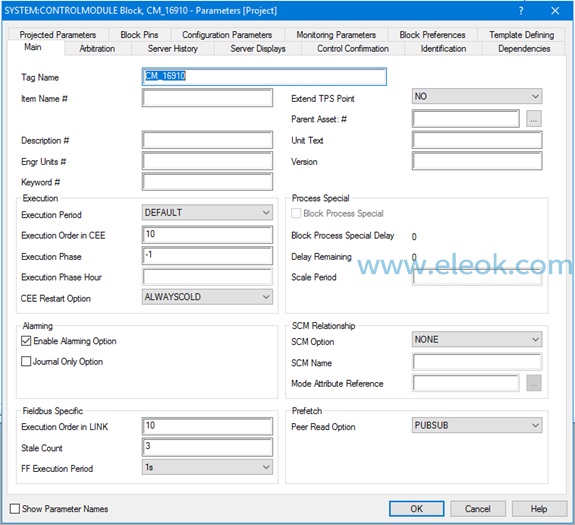Switch to the Block Pins tab
The height and width of the screenshot is (525, 575).
tap(139, 35)
